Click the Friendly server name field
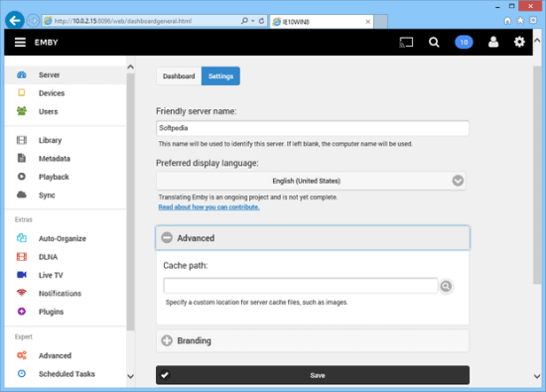 pos(313,128)
